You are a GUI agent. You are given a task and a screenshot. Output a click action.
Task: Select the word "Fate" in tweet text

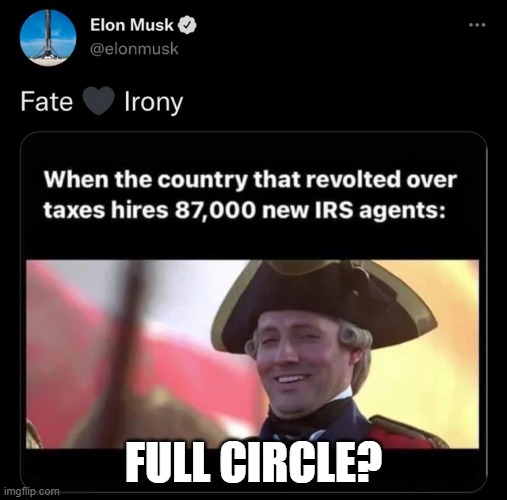click(x=46, y=101)
